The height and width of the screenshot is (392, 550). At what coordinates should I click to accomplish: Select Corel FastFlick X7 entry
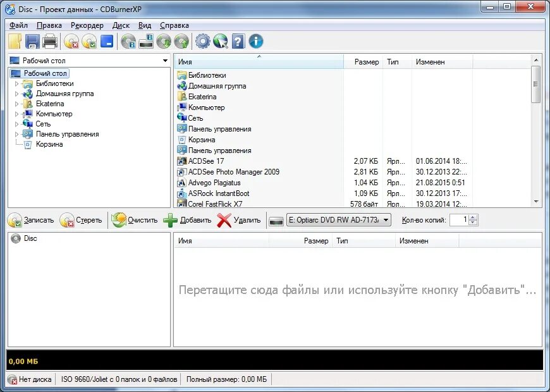coord(215,204)
